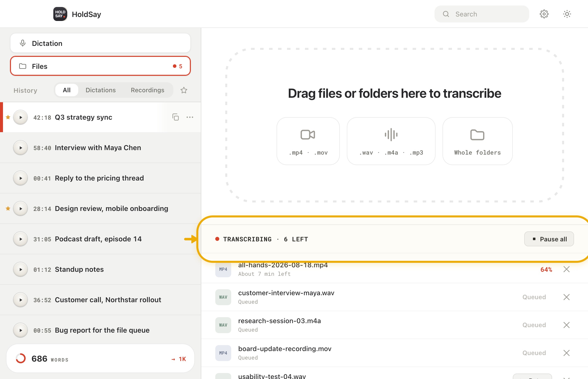Switch to the Dictations filter tab
Image resolution: width=588 pixels, height=379 pixels.
coord(101,90)
